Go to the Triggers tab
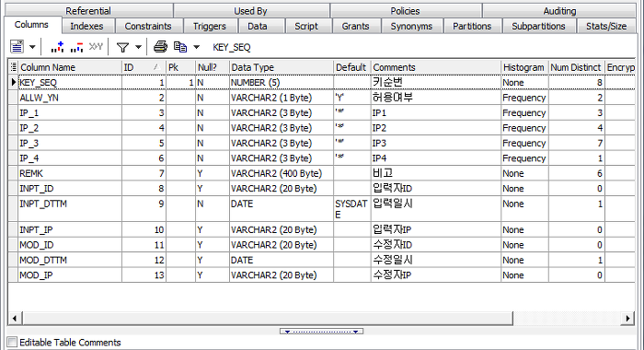 pos(210,27)
